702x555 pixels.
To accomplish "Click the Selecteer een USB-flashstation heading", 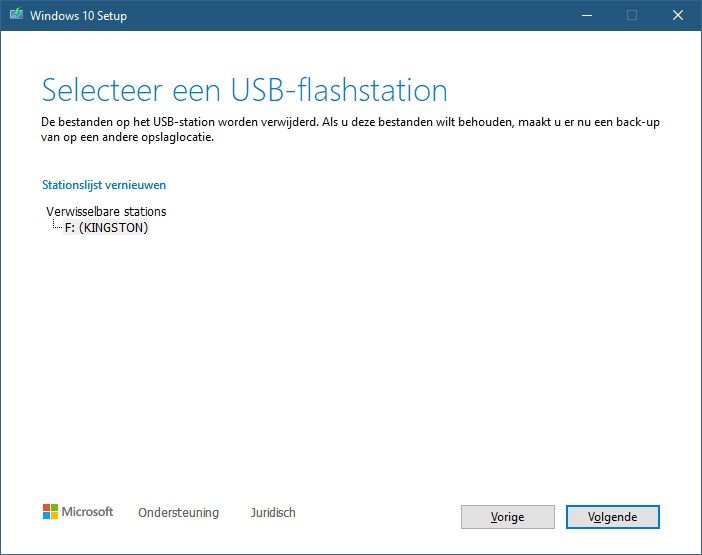I will pyautogui.click(x=244, y=90).
